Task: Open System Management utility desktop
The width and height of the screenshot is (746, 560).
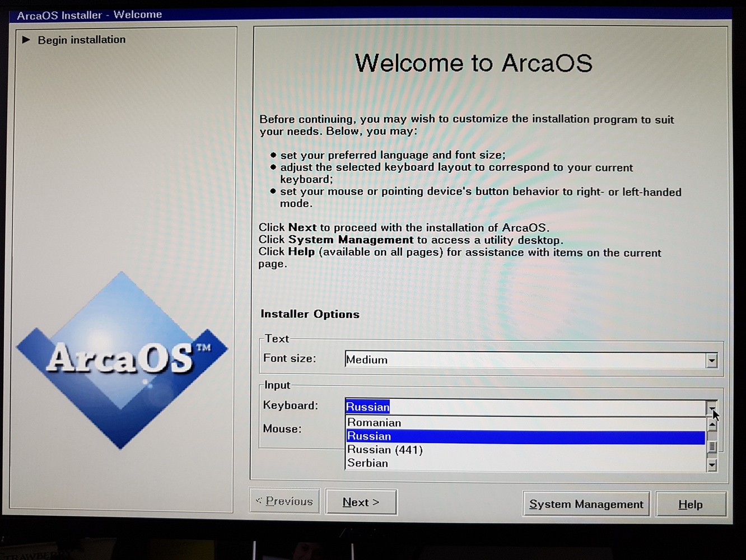Action: click(x=586, y=504)
